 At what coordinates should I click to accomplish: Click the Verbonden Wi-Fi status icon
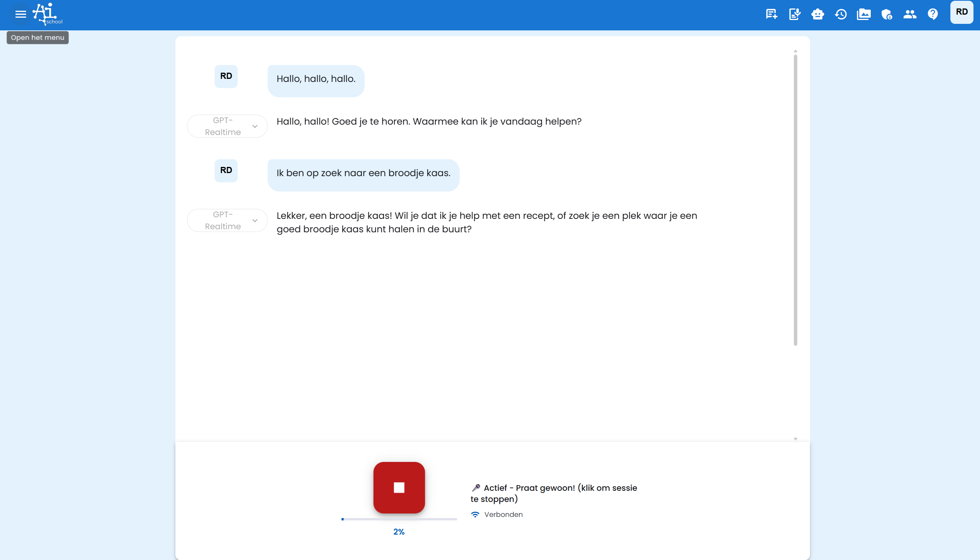click(x=475, y=514)
